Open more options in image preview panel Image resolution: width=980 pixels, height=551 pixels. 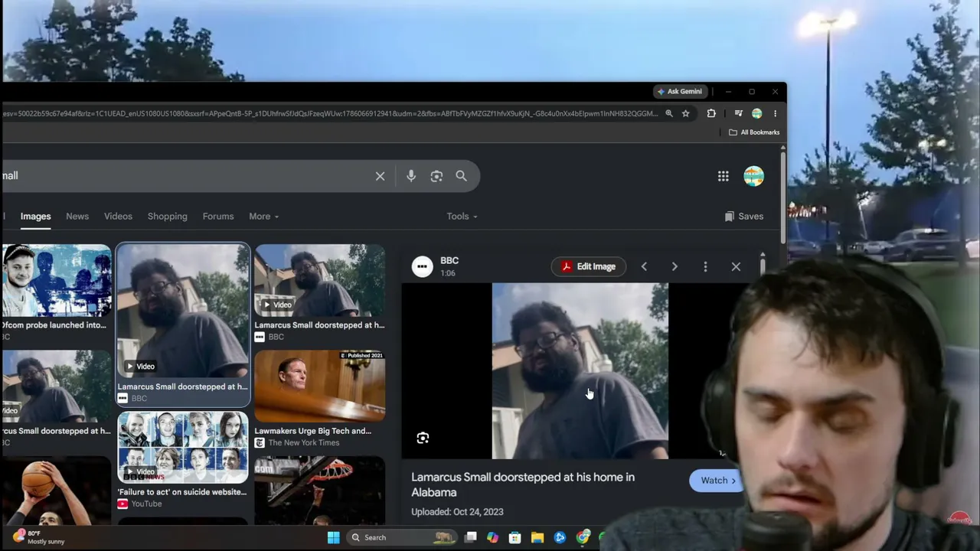click(x=705, y=266)
